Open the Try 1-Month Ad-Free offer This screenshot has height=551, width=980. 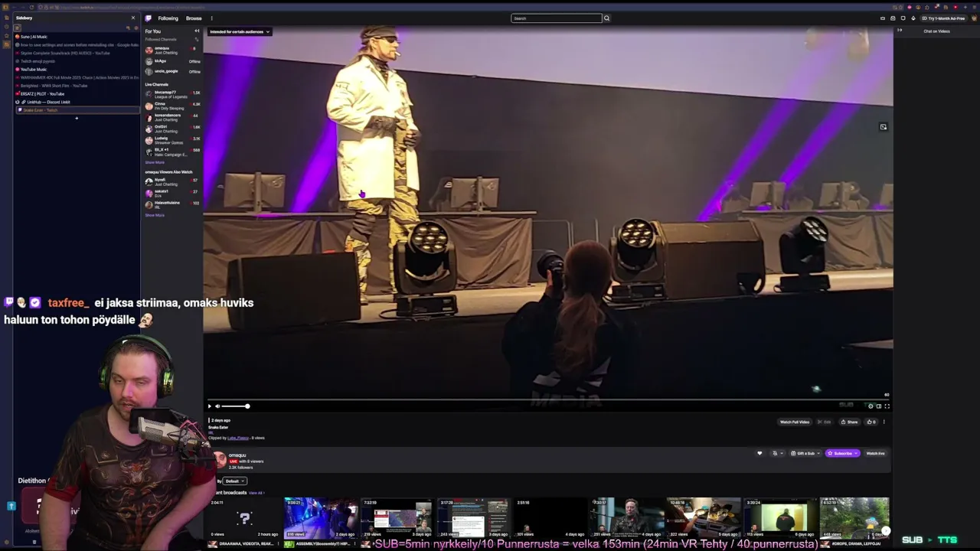pyautogui.click(x=943, y=18)
